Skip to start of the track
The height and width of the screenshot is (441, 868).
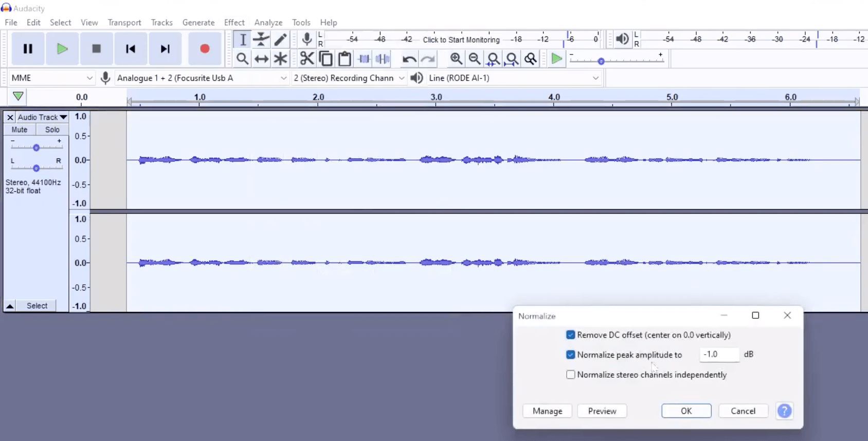click(x=131, y=49)
